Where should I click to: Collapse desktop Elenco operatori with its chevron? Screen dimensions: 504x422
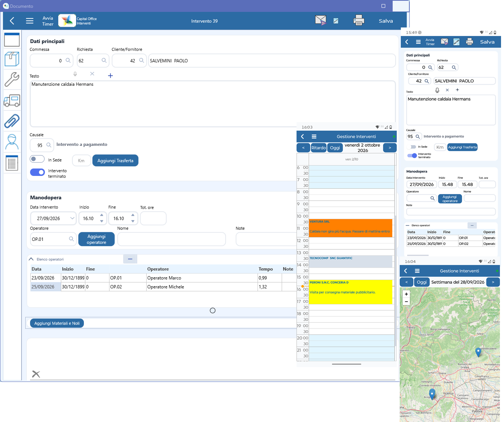point(31,259)
